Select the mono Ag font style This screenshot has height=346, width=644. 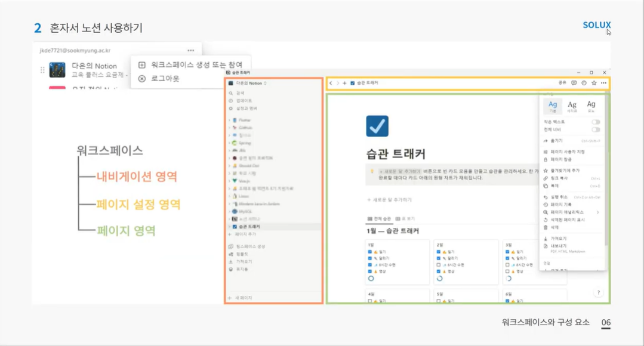[x=591, y=106]
